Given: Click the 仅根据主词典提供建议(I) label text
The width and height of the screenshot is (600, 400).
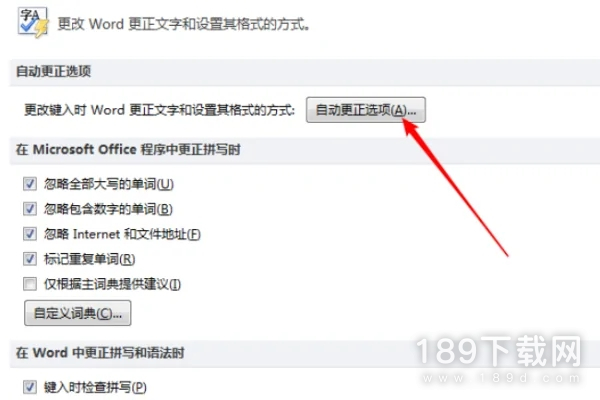Looking at the screenshot, I should point(112,284).
